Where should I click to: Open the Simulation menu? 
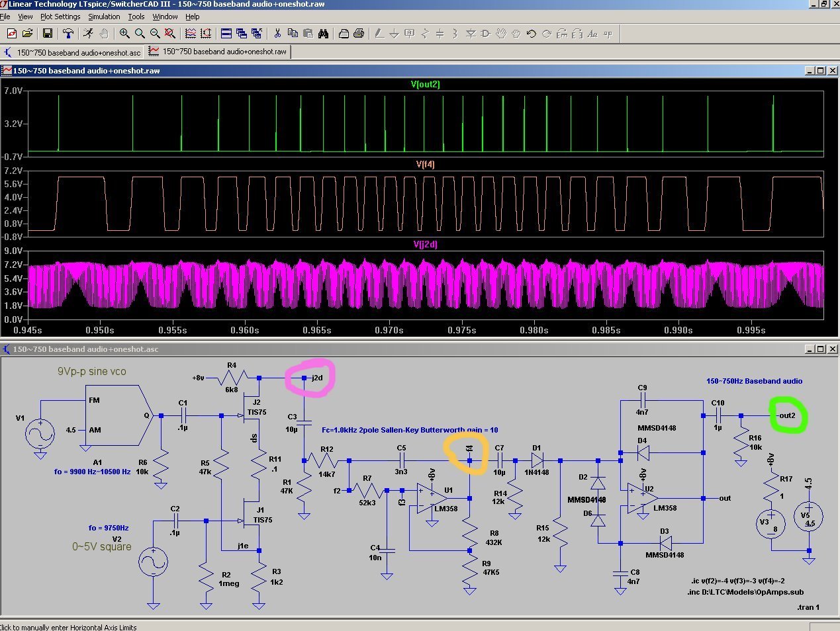pyautogui.click(x=104, y=17)
